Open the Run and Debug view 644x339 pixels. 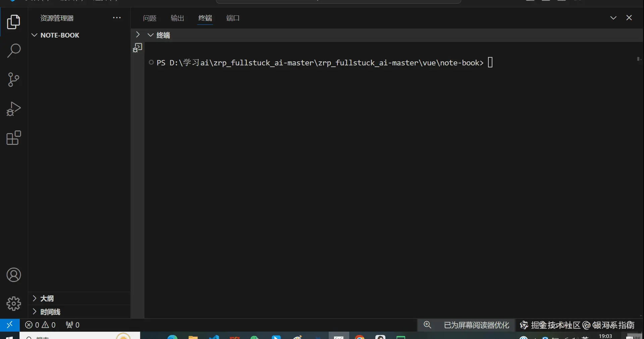13,109
